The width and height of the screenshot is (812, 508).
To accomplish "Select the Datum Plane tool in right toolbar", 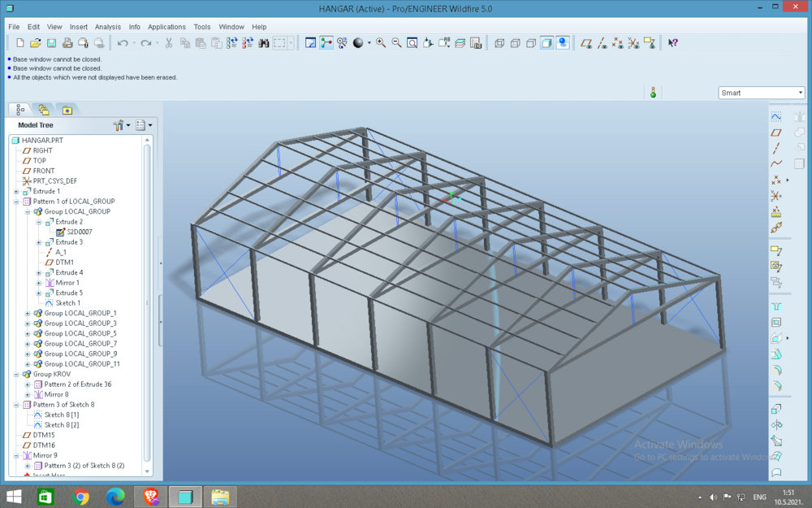I will point(775,132).
